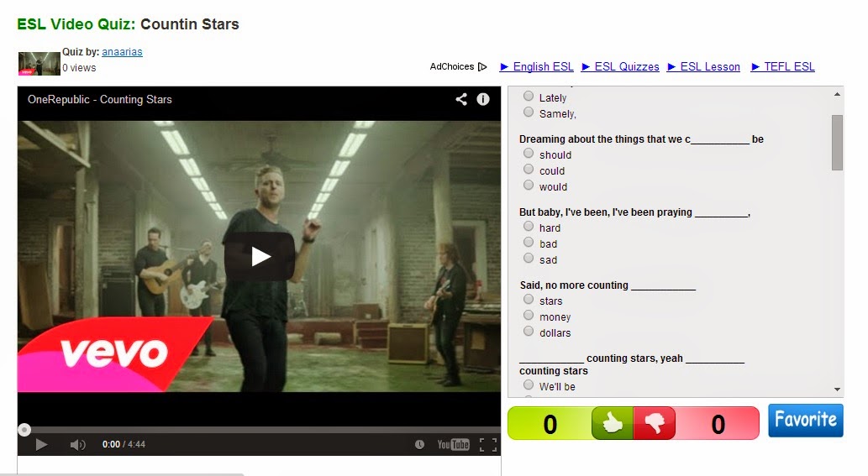Viewport: 868px width, 476px height.
Task: Select 'dollars' radio button
Action: 529,331
